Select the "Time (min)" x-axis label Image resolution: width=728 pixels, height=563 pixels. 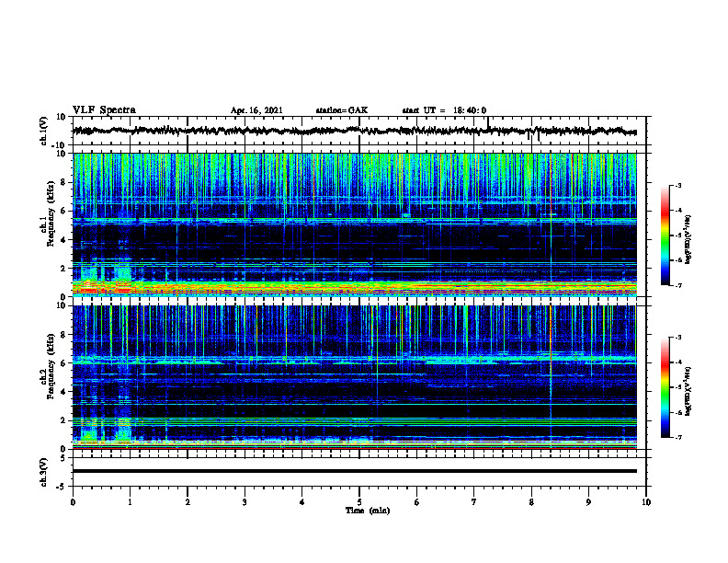click(x=368, y=511)
